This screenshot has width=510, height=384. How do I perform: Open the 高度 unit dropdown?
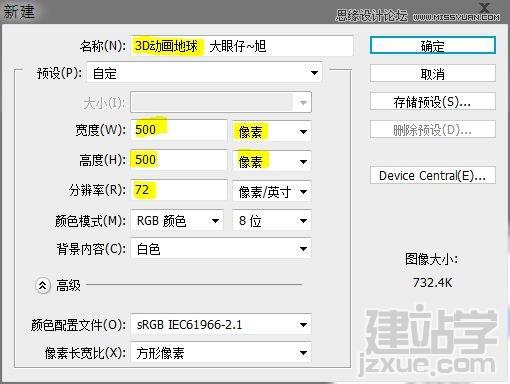pyautogui.click(x=272, y=161)
